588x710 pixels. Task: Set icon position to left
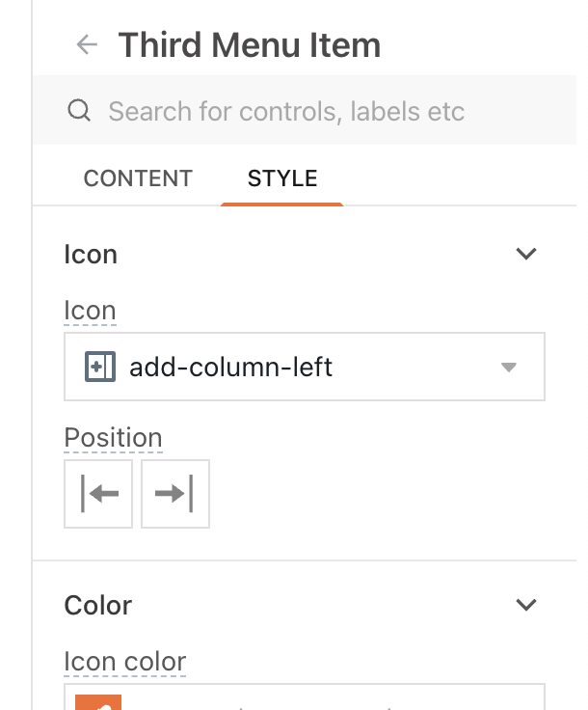(98, 494)
